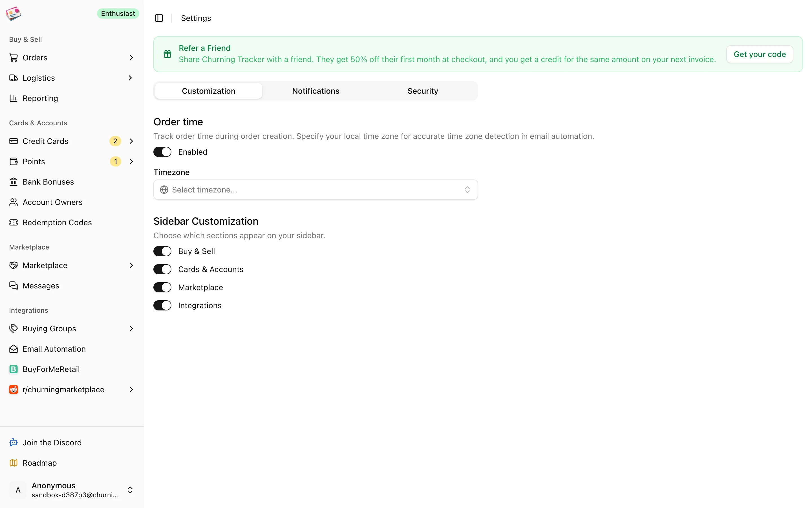
Task: Open the Select timezone dropdown
Action: (316, 190)
